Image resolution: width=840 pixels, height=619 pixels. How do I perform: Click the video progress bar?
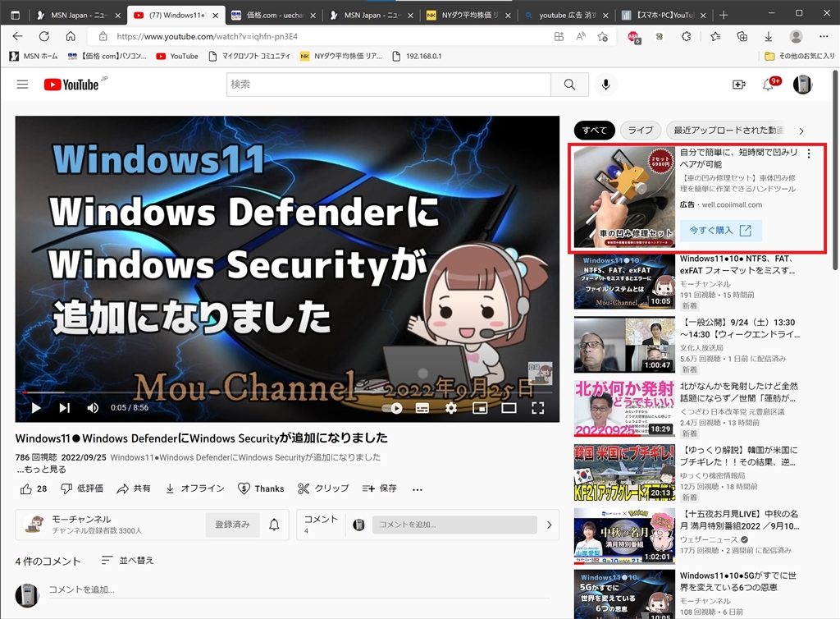[287, 392]
